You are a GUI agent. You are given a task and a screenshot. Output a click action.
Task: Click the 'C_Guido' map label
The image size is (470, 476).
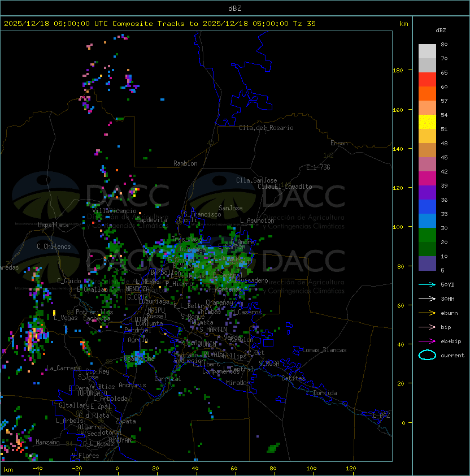69,281
